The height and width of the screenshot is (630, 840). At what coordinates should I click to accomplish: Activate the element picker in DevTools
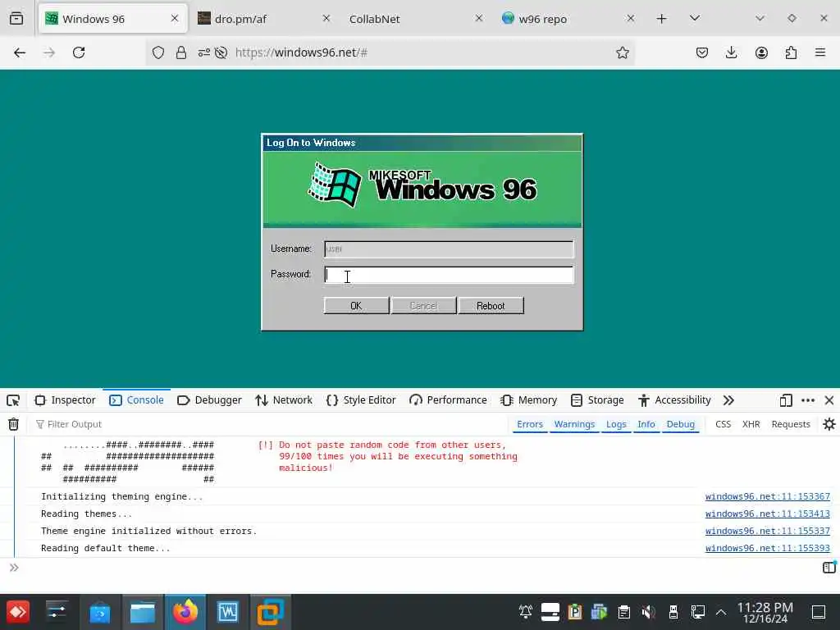pos(13,400)
